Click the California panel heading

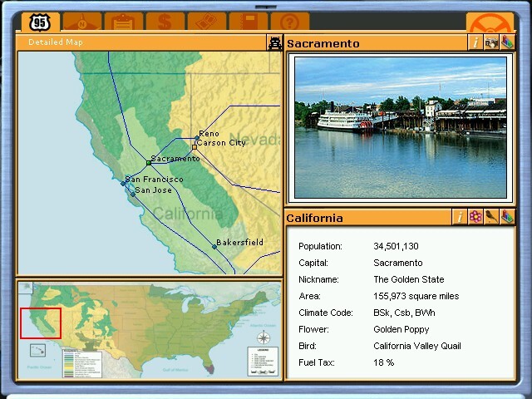click(x=314, y=218)
